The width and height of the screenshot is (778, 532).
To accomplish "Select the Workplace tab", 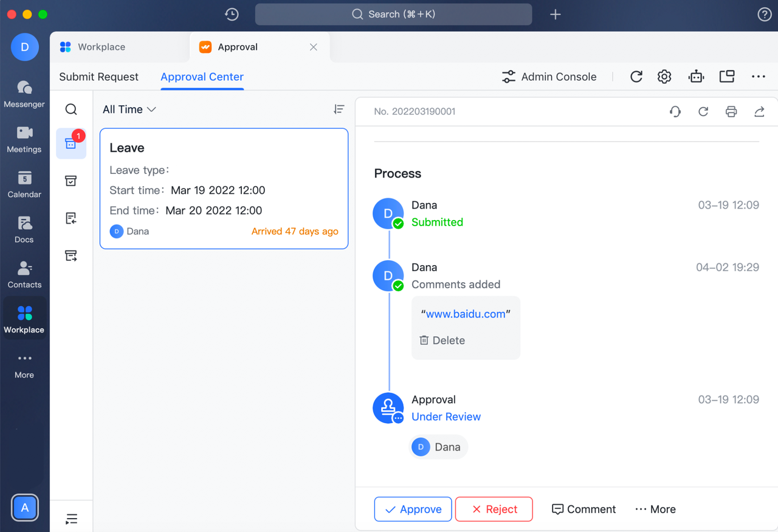I will coord(101,47).
